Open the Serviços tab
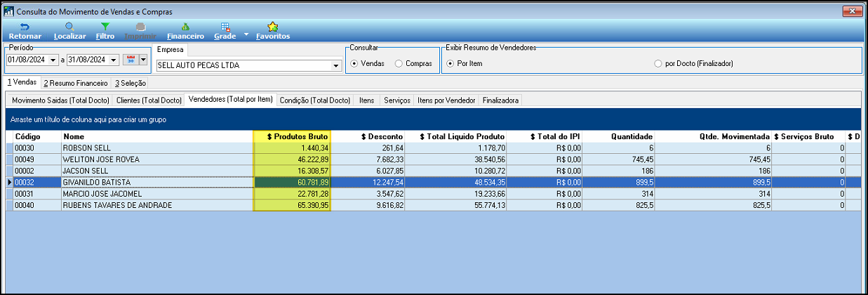This screenshot has height=295, width=868. tap(397, 100)
